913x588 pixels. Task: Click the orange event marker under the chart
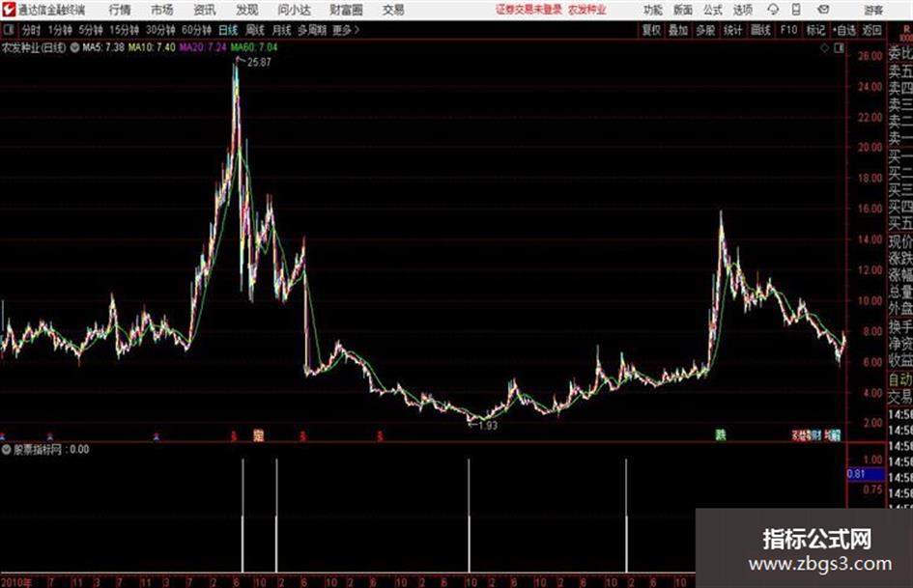click(259, 434)
